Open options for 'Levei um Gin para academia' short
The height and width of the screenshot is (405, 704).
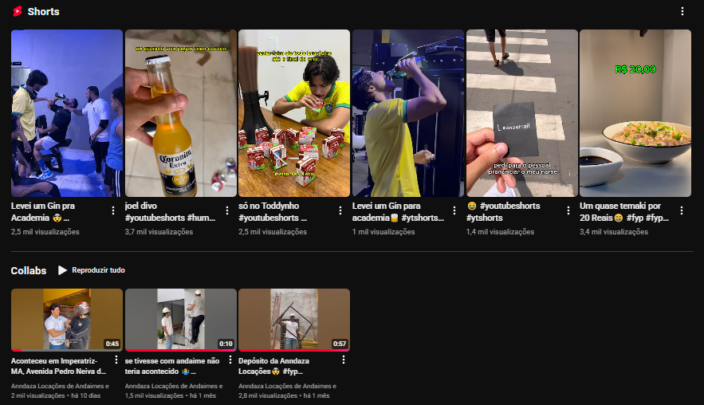tap(455, 211)
